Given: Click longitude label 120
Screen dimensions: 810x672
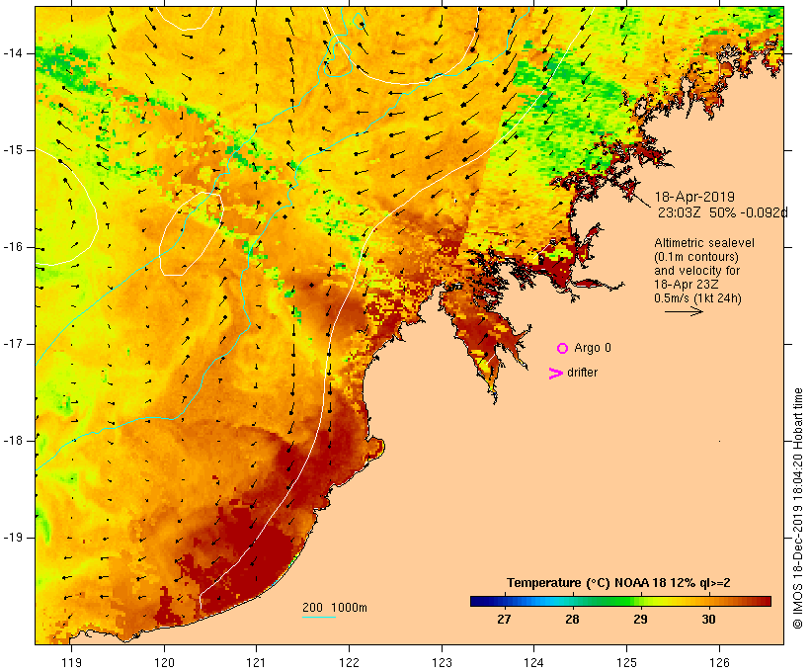Looking at the screenshot, I should [164, 662].
